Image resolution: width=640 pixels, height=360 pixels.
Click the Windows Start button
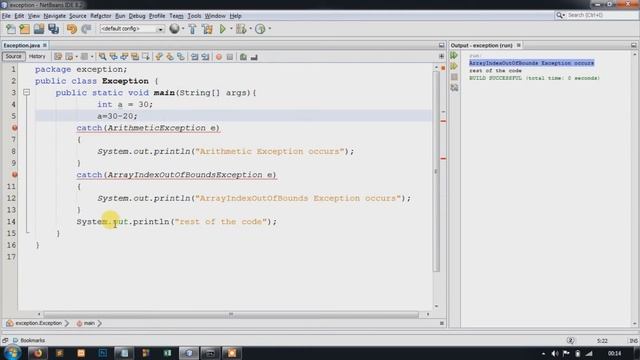[12, 353]
